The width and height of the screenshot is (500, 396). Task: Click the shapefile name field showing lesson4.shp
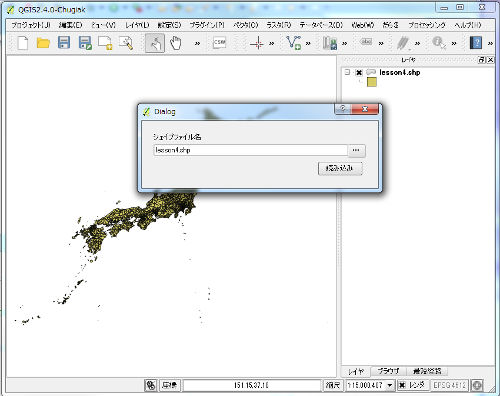[x=250, y=150]
